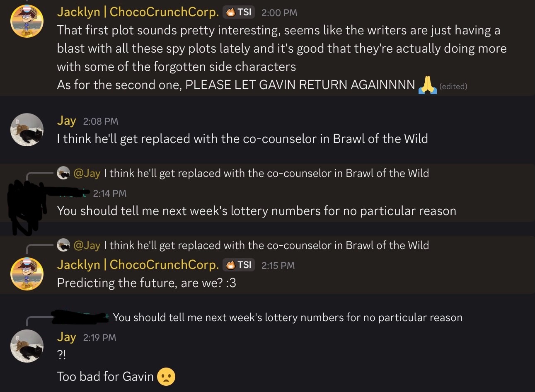
Task: Open Jay's username on the 2:19 PM message
Action: (x=66, y=337)
